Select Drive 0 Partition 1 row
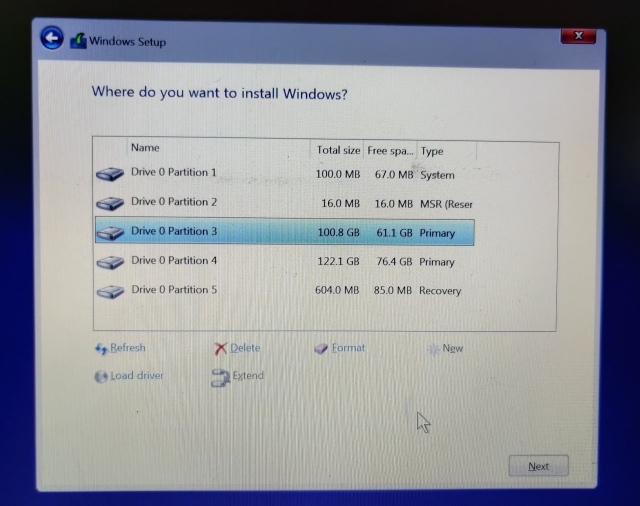Image resolution: width=640 pixels, height=506 pixels. 284,174
